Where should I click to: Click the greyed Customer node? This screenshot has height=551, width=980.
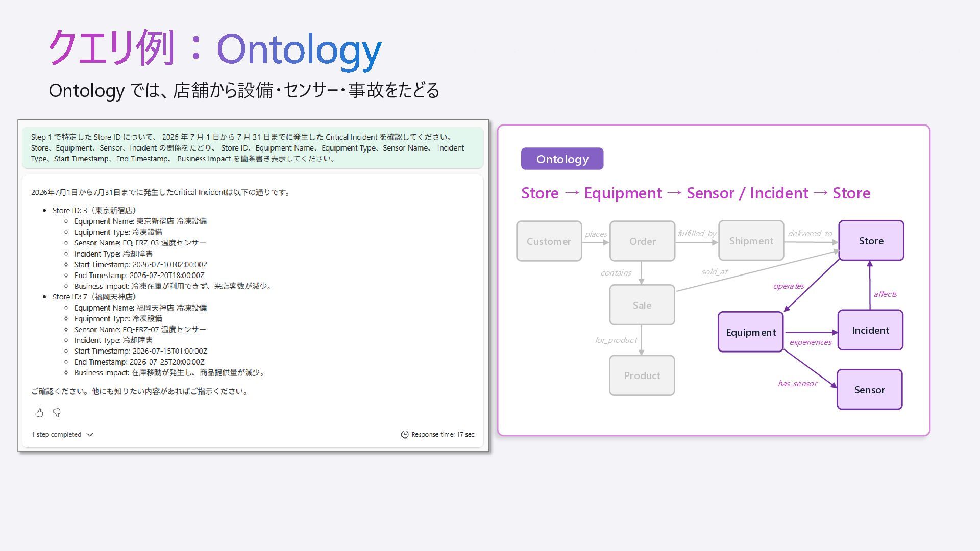point(549,241)
